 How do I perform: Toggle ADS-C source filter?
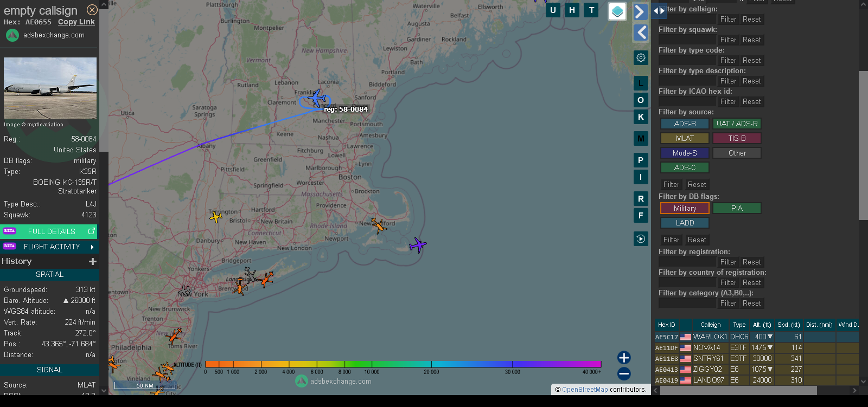click(x=685, y=167)
